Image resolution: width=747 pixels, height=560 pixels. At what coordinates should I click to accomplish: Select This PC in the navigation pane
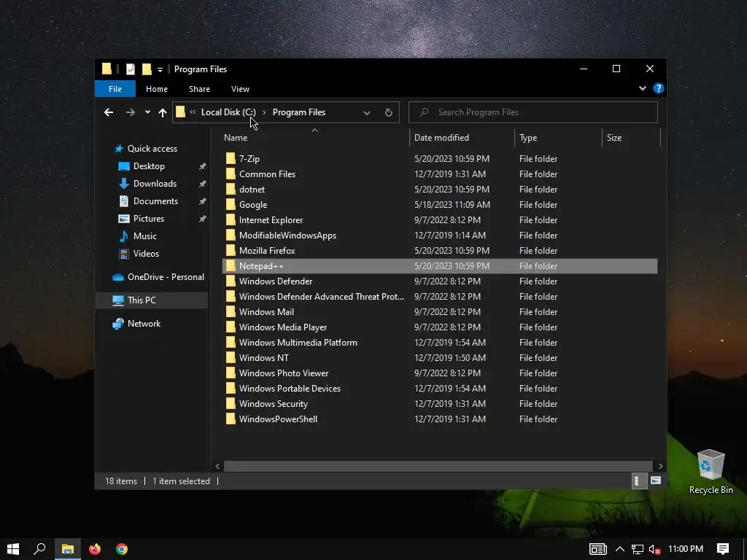(142, 300)
